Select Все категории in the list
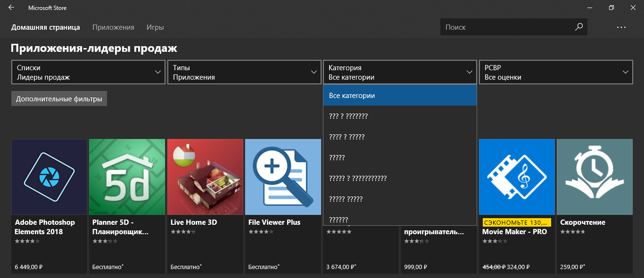This screenshot has height=278, width=644. tap(400, 95)
